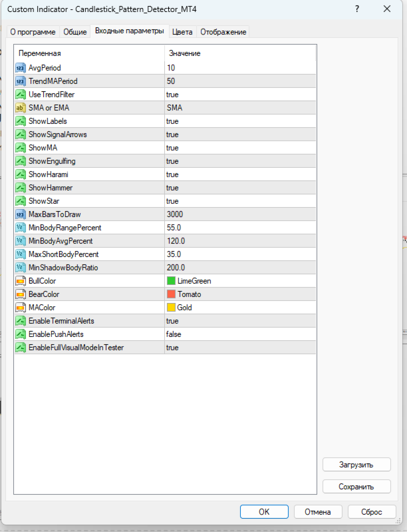This screenshot has height=532, width=407.
Task: Click the EnableFullVisualModeInTester true value
Action: pos(172,348)
